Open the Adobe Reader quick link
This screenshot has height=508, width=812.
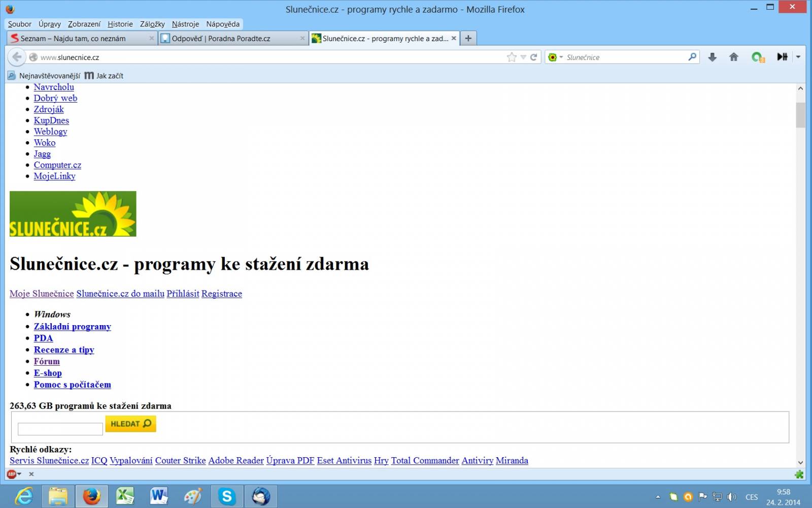click(x=236, y=461)
